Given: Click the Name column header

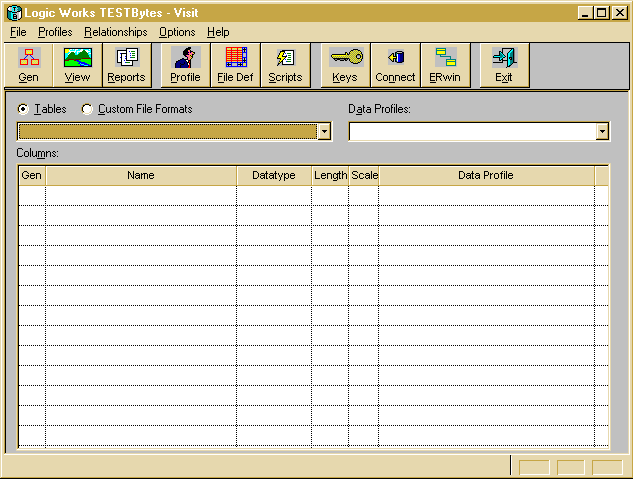Looking at the screenshot, I should (x=141, y=176).
